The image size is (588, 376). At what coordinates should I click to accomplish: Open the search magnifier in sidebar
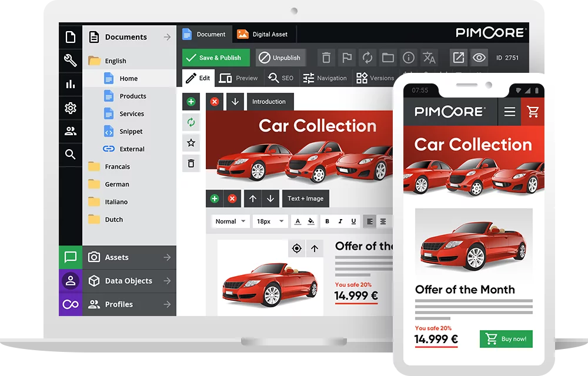[71, 155]
